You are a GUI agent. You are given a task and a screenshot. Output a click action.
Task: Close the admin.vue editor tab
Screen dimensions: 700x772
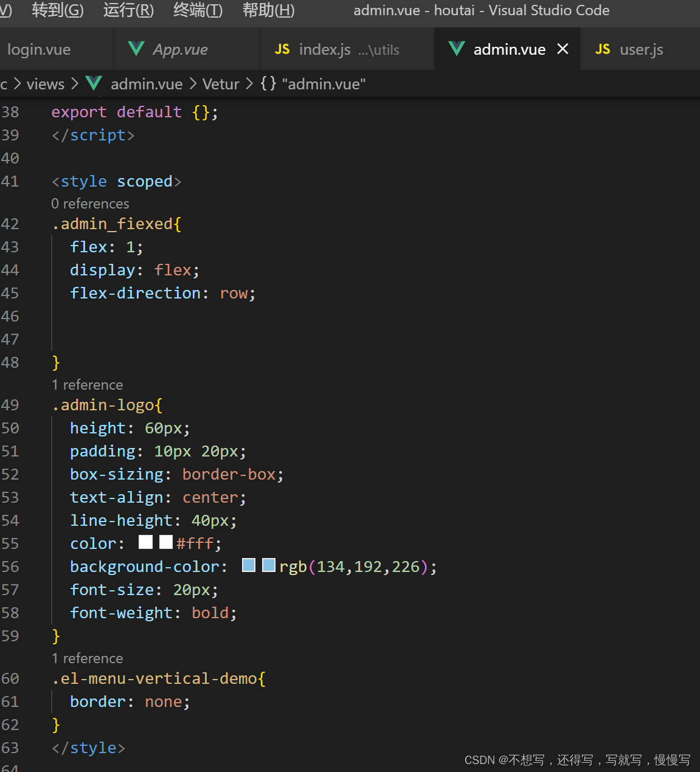(563, 49)
